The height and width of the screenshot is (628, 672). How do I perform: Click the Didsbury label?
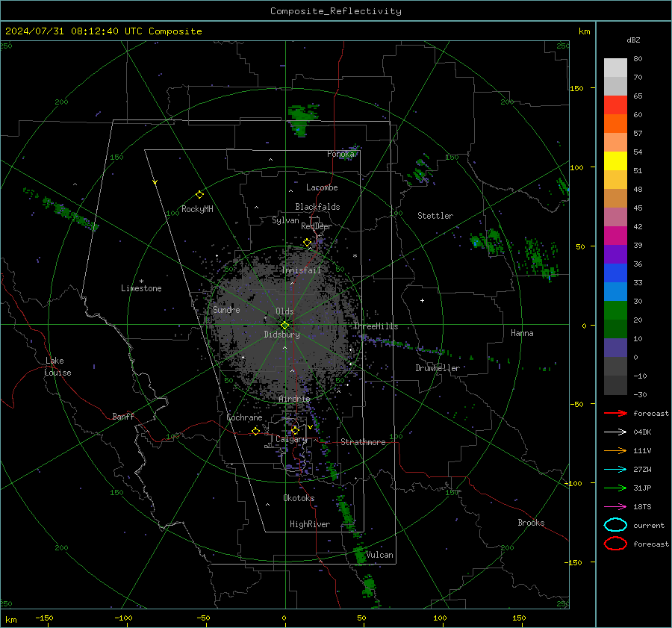coord(281,335)
